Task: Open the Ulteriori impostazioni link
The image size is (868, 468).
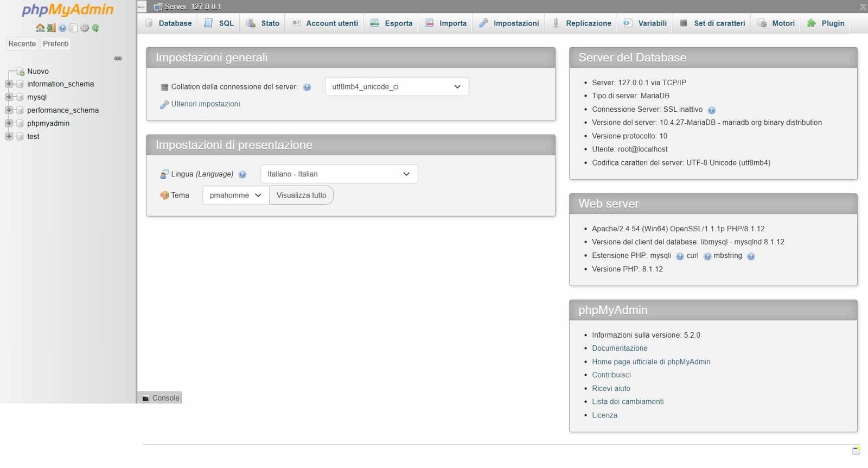Action: [x=205, y=104]
